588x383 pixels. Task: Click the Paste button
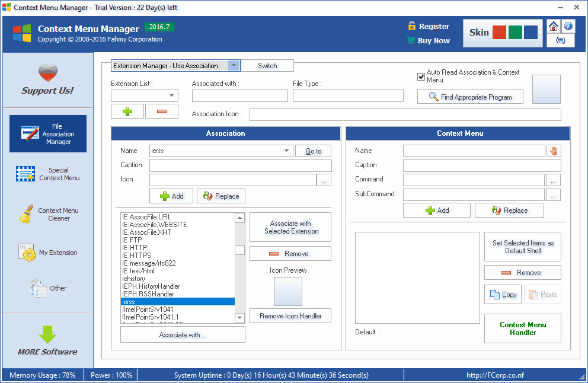coord(542,295)
